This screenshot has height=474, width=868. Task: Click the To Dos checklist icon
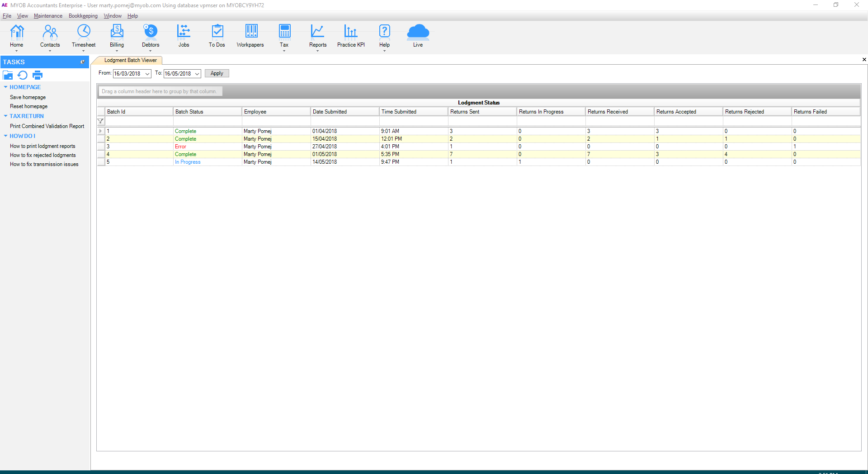pos(217,36)
